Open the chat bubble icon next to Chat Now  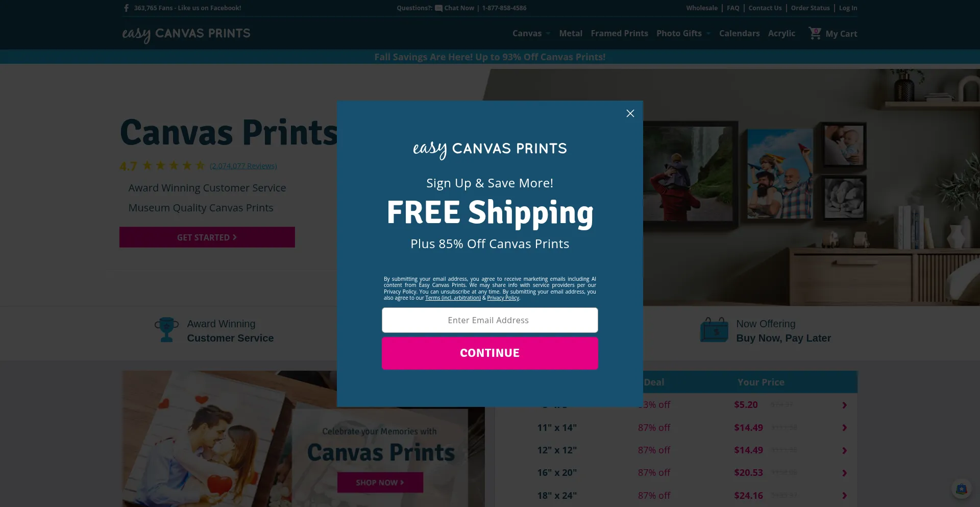[x=438, y=8]
